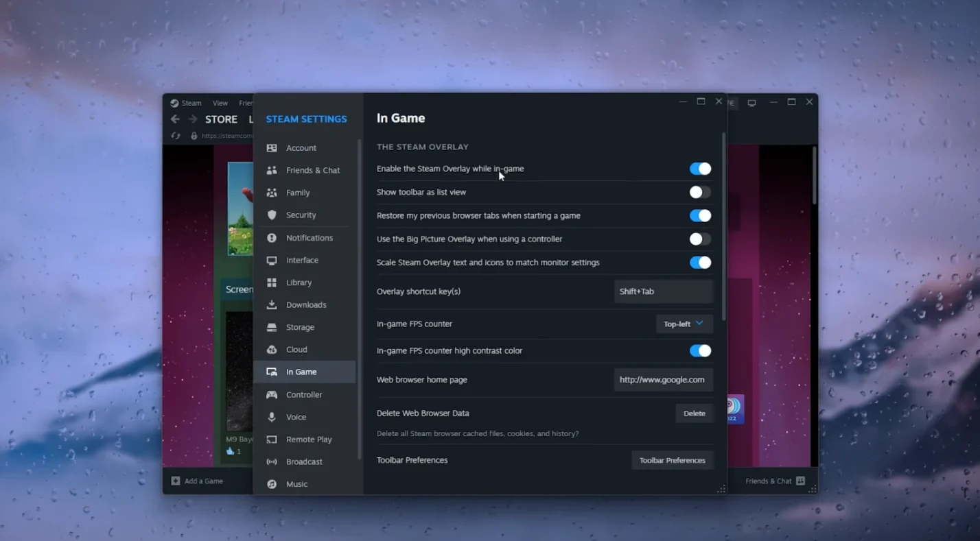The height and width of the screenshot is (541, 980).
Task: Edit the web browser home page field
Action: 663,379
